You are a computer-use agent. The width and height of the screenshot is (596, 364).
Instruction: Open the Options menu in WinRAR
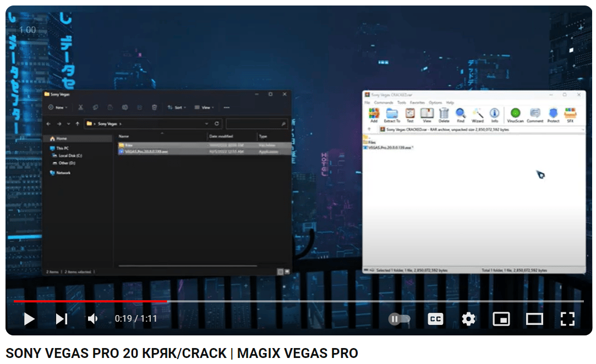(436, 103)
